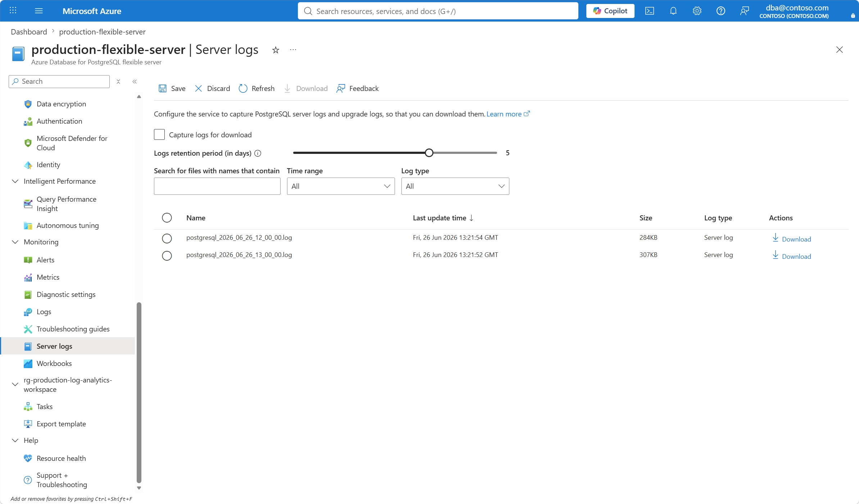The image size is (859, 504).
Task: Open the header feedback icon
Action: (x=745, y=11)
